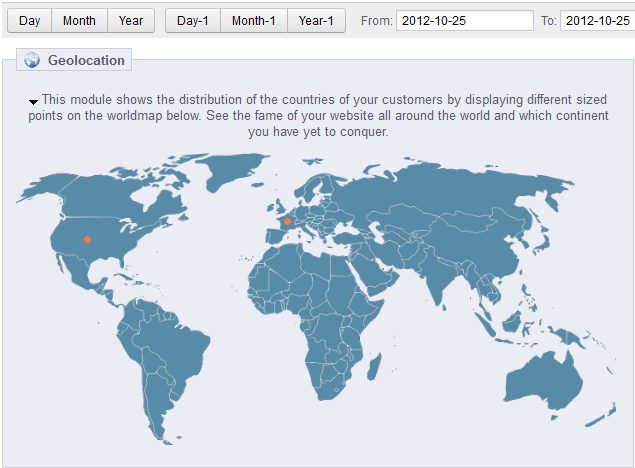Click the black triangle before the module description

[34, 101]
